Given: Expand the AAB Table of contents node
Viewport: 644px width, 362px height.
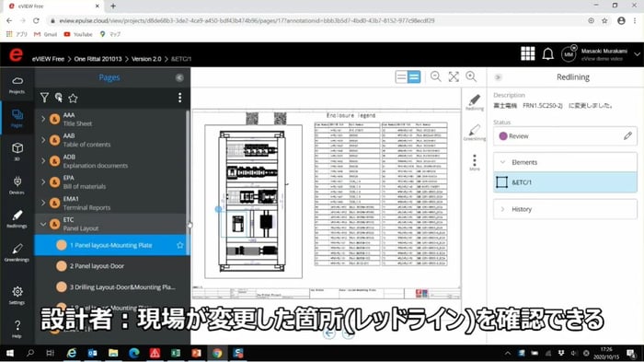Looking at the screenshot, I should (43, 140).
